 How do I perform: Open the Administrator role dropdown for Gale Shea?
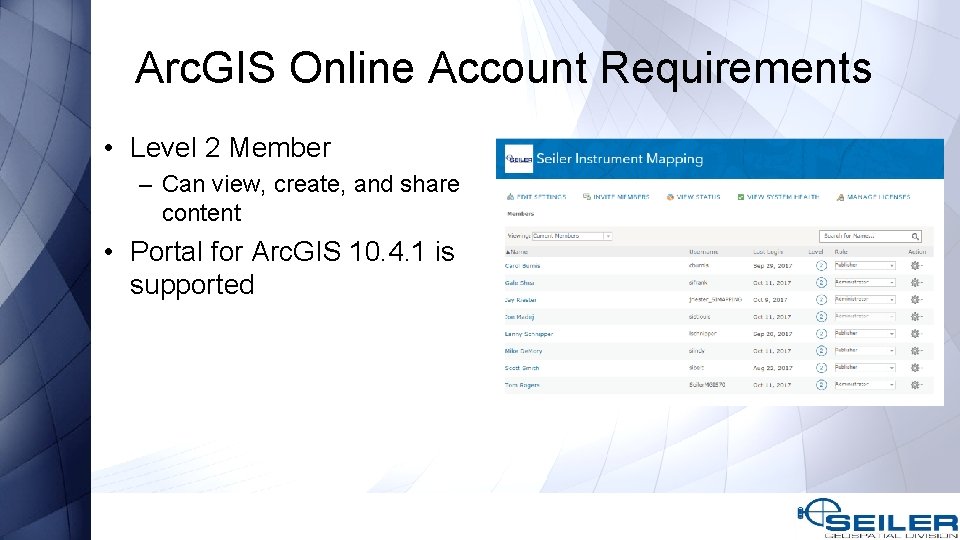pos(864,283)
